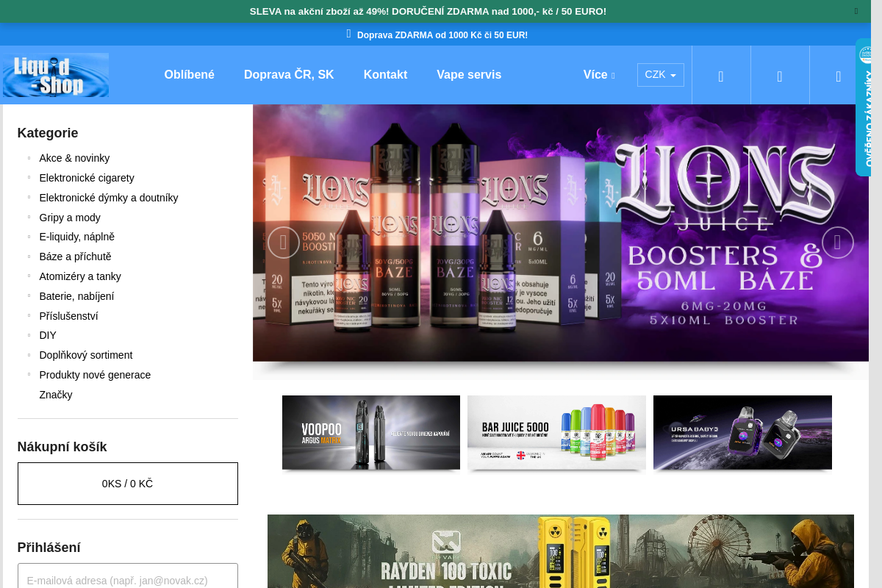Open the Vape servis page
Viewport: 882px width, 588px height.
tap(469, 75)
